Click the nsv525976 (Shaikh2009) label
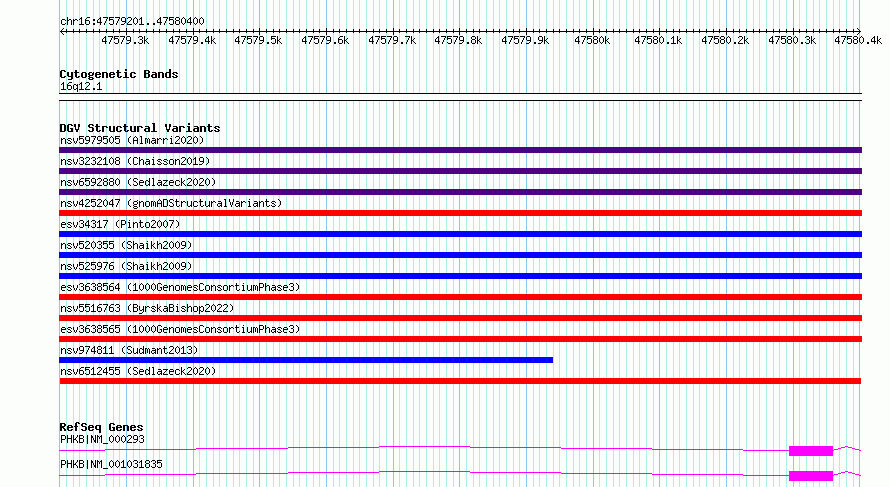The height and width of the screenshot is (487, 890). pyautogui.click(x=127, y=266)
